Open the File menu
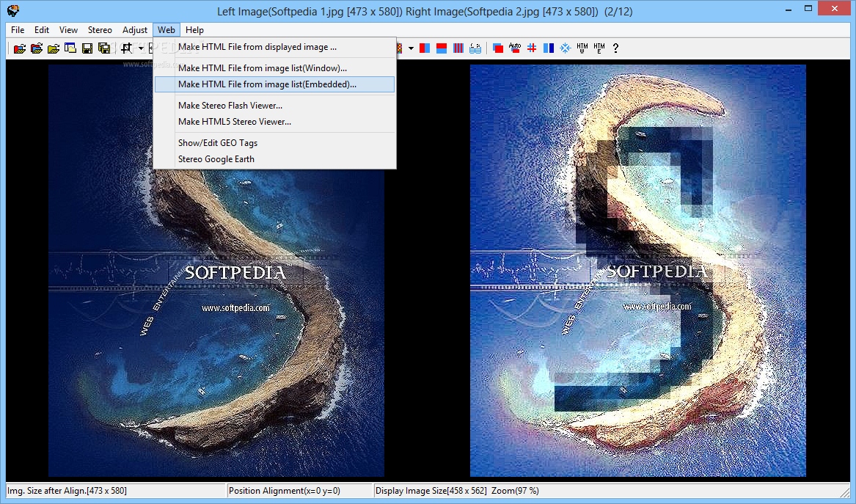 pyautogui.click(x=18, y=30)
